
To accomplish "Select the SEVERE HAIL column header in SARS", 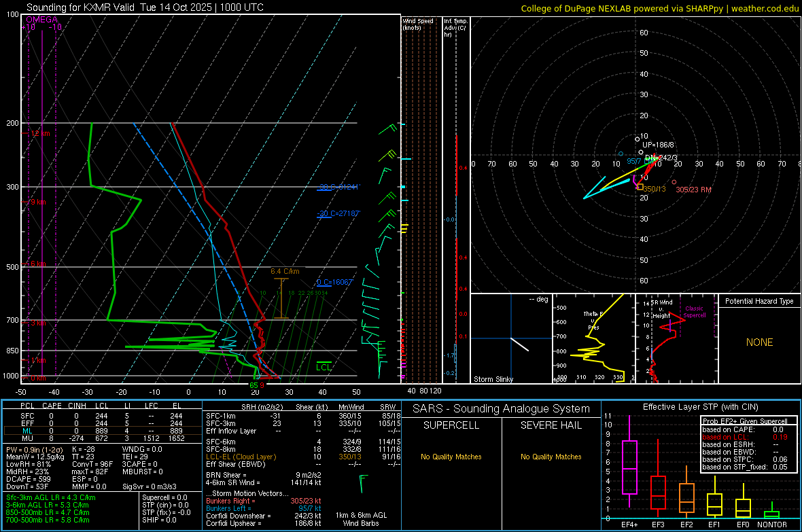I will coord(551,425).
